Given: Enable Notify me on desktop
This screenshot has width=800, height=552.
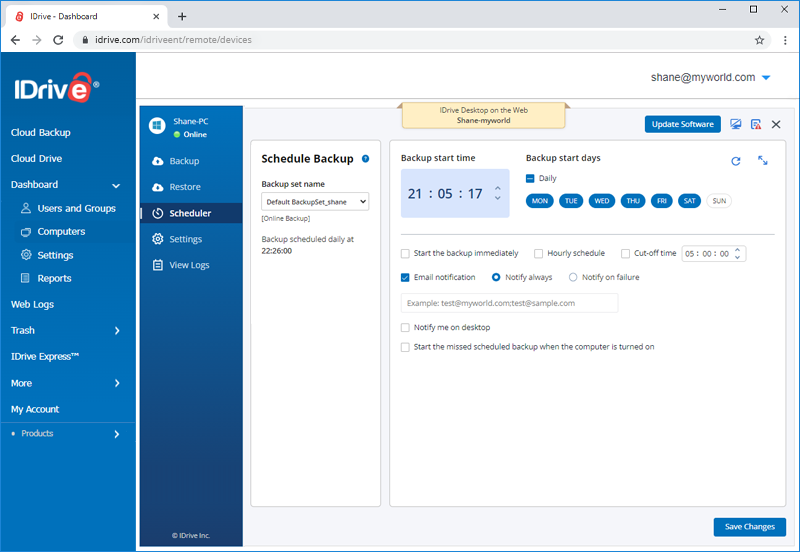Looking at the screenshot, I should 405,328.
